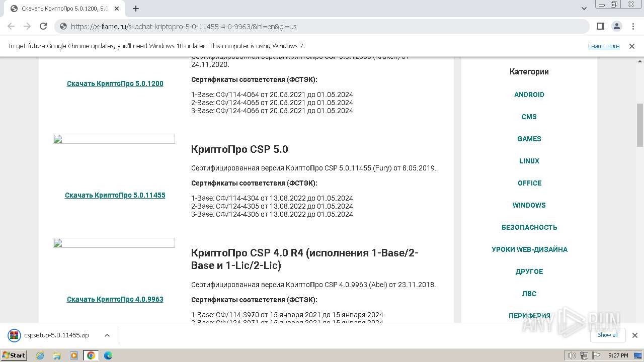Download via Скачать КриптоПро 4.0.9963 link
Screen dimensions: 644x362
(115, 299)
